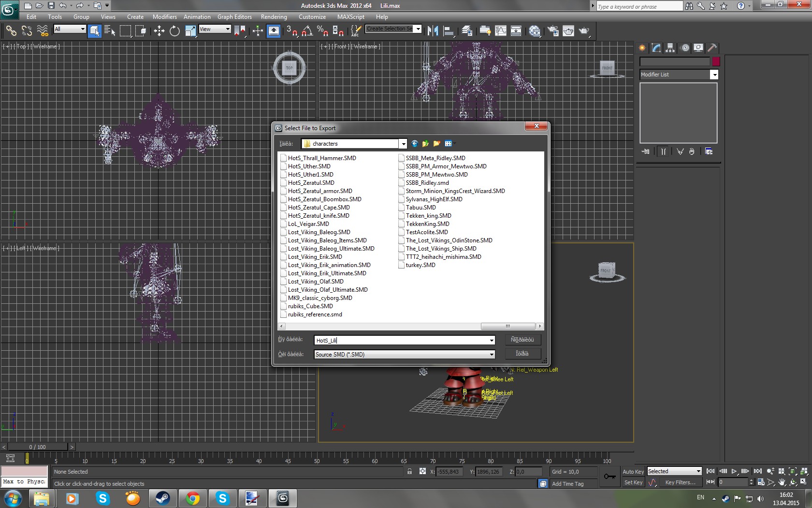Image resolution: width=812 pixels, height=508 pixels.
Task: Pick the Rectangular Selection Region tool
Action: (126, 31)
